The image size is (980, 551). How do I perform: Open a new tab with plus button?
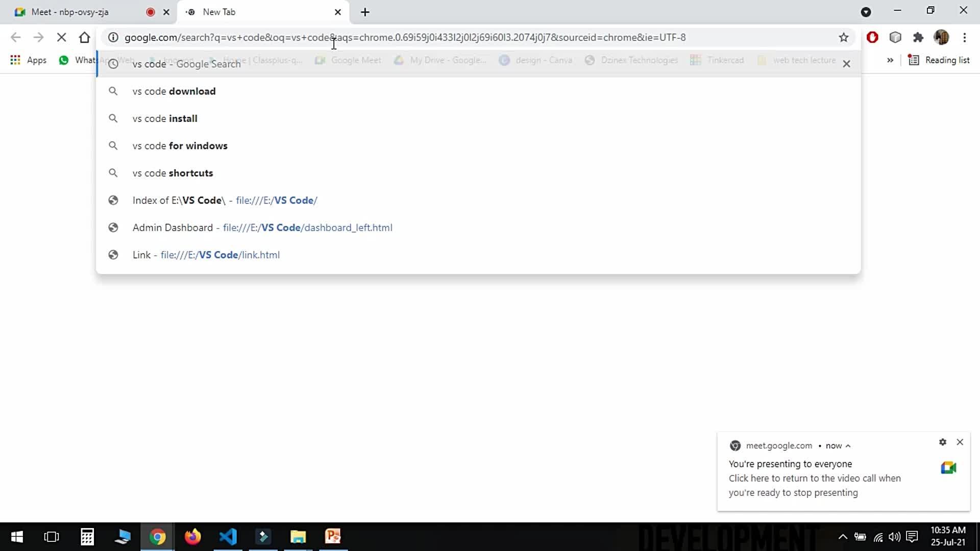[x=365, y=12]
